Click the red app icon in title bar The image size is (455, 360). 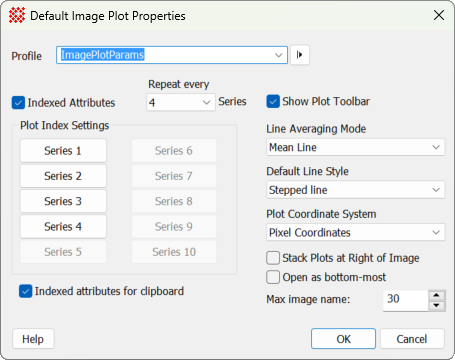tap(17, 15)
